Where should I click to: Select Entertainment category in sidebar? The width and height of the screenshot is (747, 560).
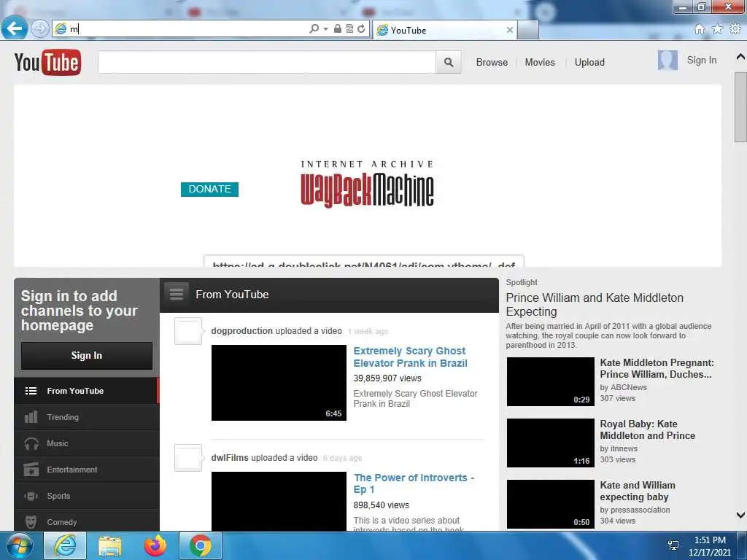coord(87,470)
